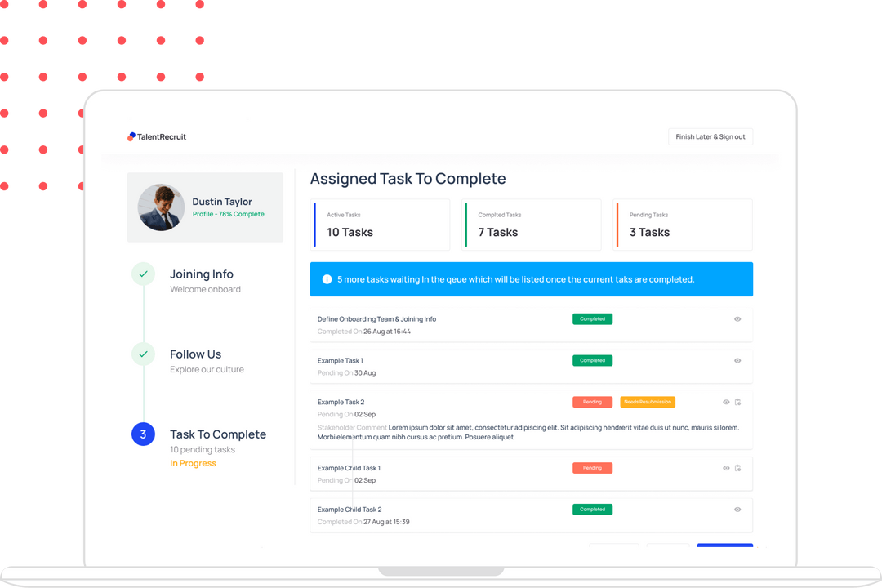Click the TalentRecruit logo icon
This screenshot has height=588, width=882.
131,136
